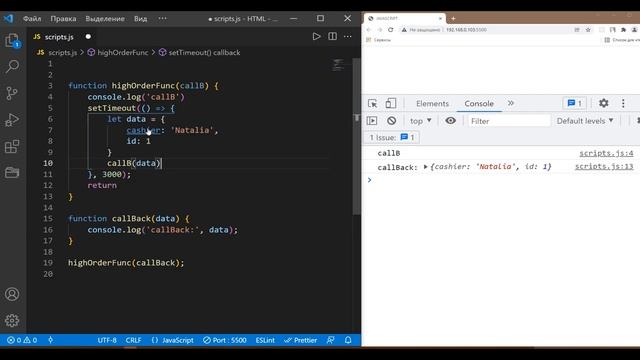This screenshot has height=360, width=640.
Task: Open the top JavaScript context dropdown
Action: click(420, 121)
